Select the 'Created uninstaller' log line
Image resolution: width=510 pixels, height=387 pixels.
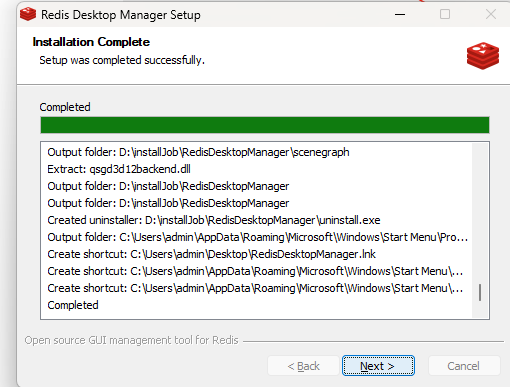[214, 220]
